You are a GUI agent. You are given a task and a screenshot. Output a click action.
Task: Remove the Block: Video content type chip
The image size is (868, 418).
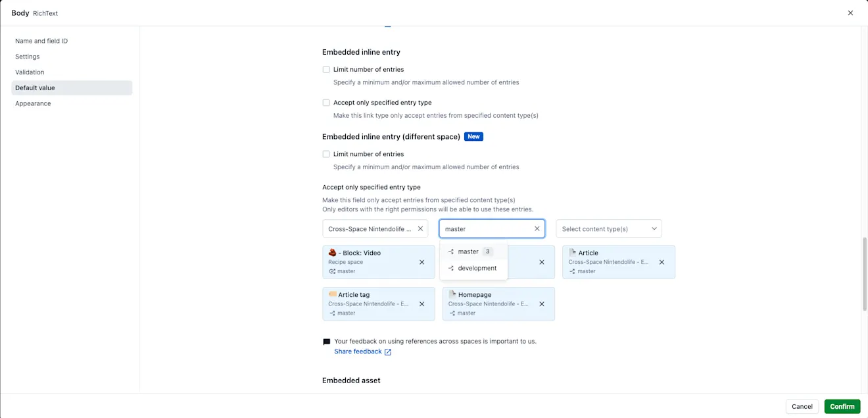[x=422, y=262]
